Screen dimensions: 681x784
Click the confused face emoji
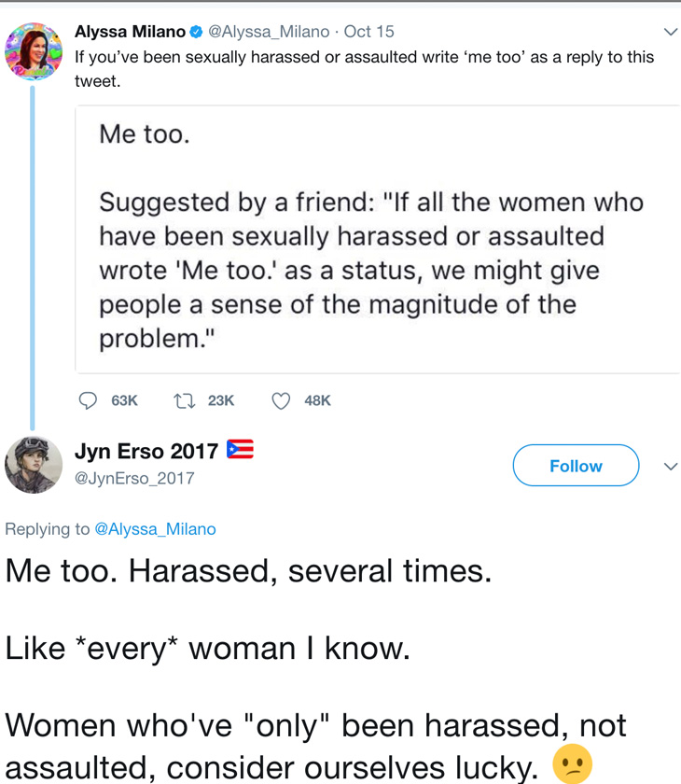click(572, 764)
